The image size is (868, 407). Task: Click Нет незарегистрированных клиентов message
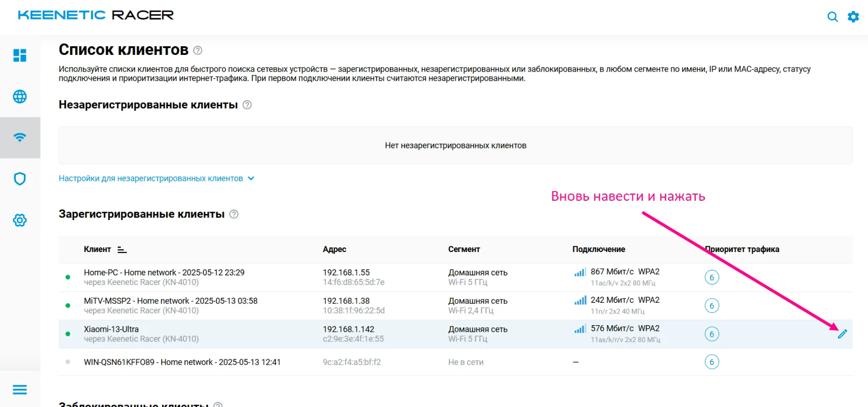[x=455, y=146]
